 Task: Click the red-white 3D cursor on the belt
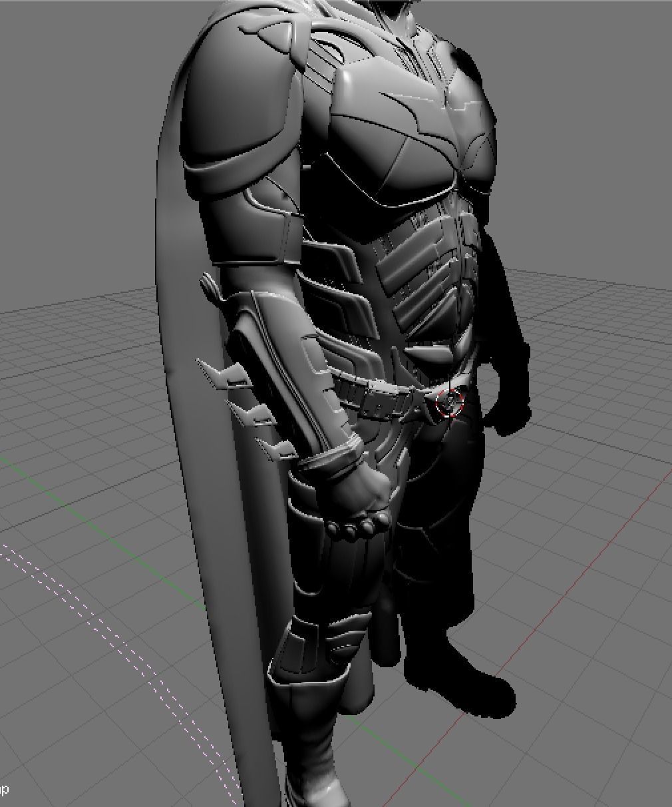pyautogui.click(x=450, y=403)
